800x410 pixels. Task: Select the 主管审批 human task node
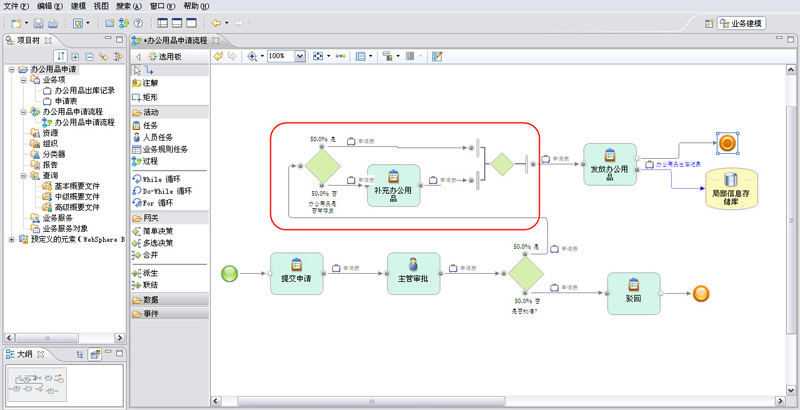point(413,273)
